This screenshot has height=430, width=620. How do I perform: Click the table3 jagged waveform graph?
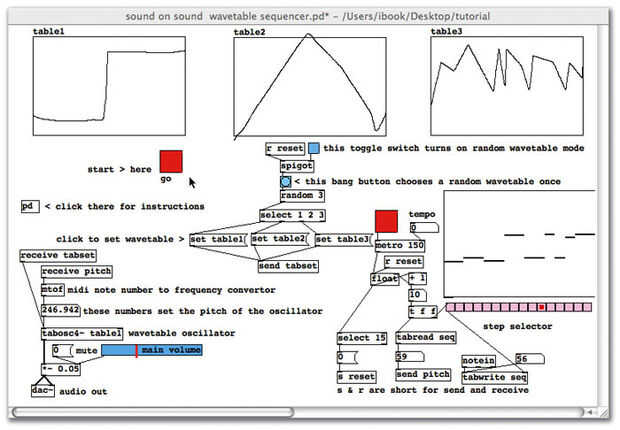[507, 86]
